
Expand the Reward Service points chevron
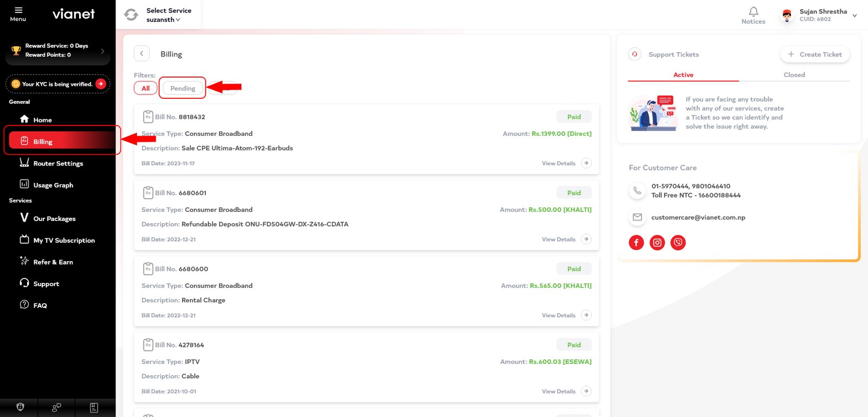(103, 51)
